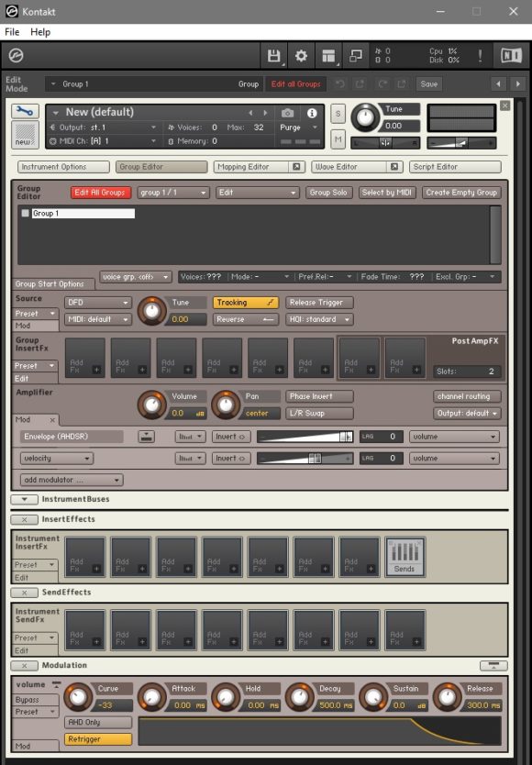Click the minimized view icon
This screenshot has height=765, width=532.
356,56
